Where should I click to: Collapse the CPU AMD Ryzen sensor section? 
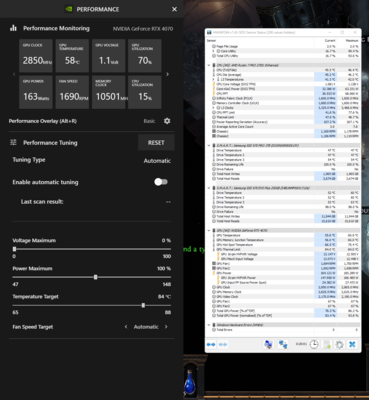[209, 65]
